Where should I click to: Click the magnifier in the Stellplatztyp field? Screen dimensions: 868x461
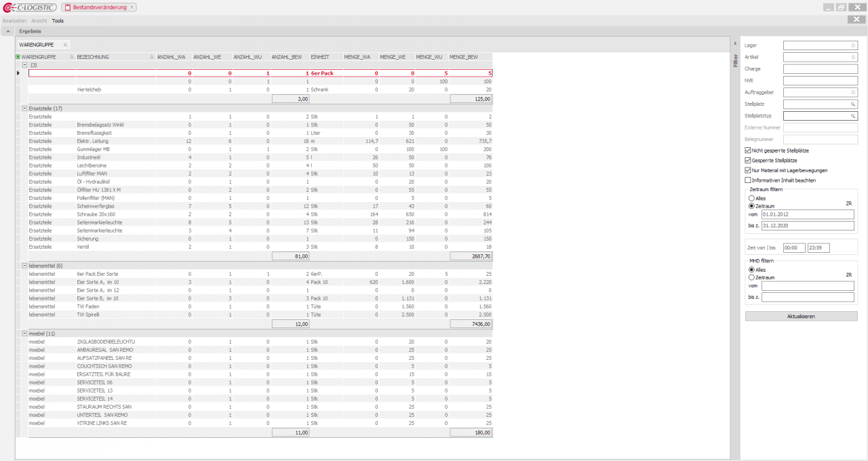click(854, 116)
